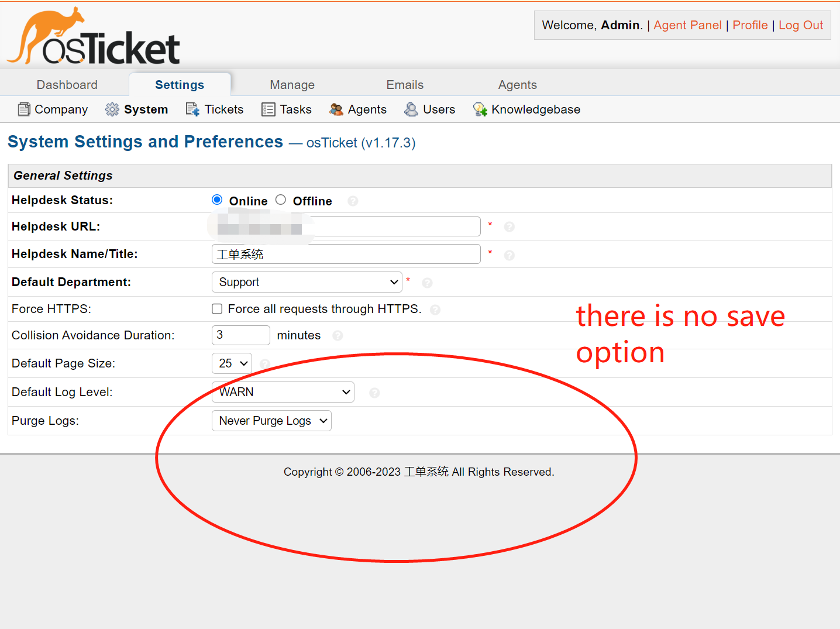Click help tip icon beside Helpdesk URL
The image size is (840, 629).
click(x=509, y=227)
